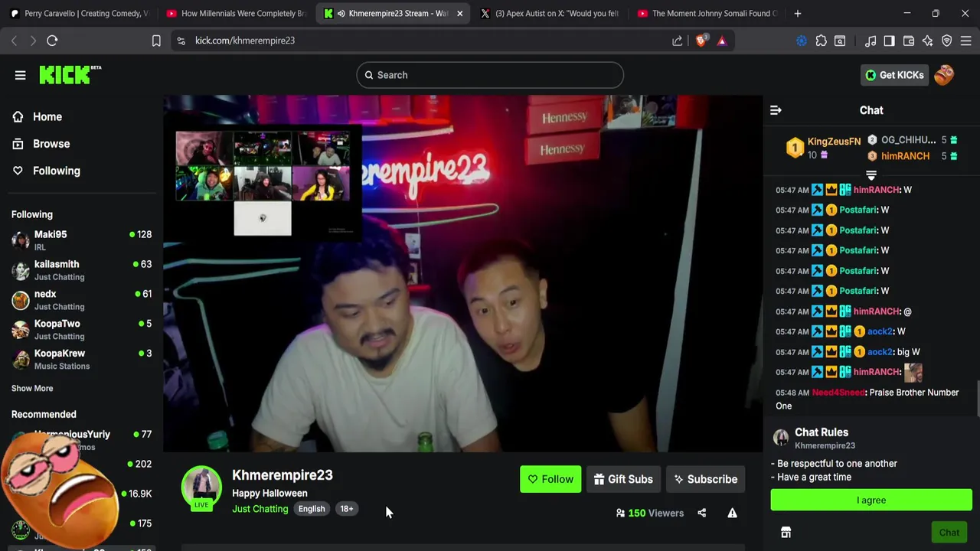980x551 pixels.
Task: Click the magnifier icon in Search box
Action: 369,75
